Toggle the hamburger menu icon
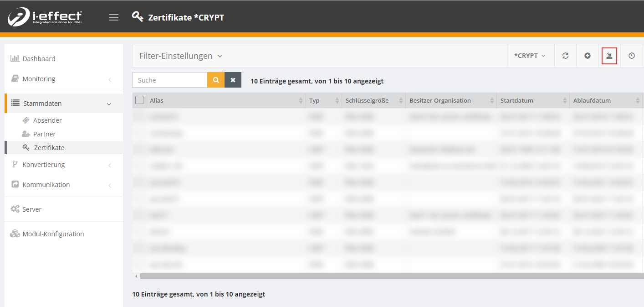The height and width of the screenshot is (307, 644). pyautogui.click(x=114, y=17)
